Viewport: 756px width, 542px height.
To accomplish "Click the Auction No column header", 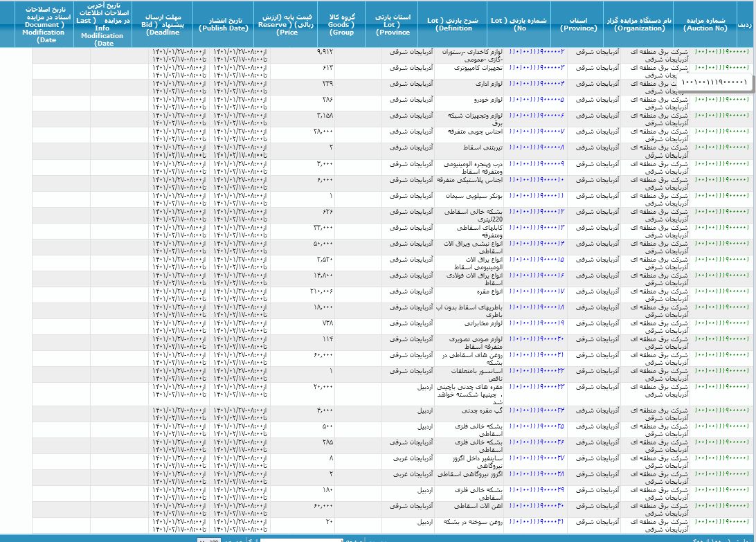I will pos(713,24).
